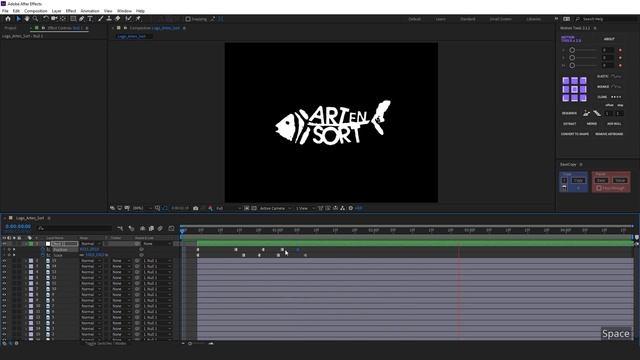This screenshot has width=640, height=360.
Task: Toggle eye visibility of layer index 5
Action: click(4, 278)
